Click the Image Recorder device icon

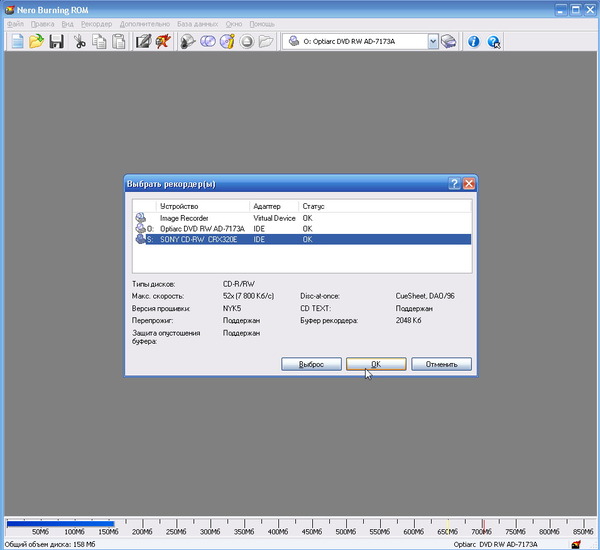(140, 218)
